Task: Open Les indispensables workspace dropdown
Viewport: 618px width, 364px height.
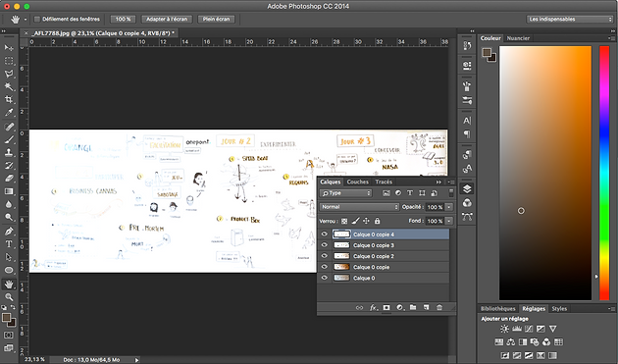Action: pos(570,19)
